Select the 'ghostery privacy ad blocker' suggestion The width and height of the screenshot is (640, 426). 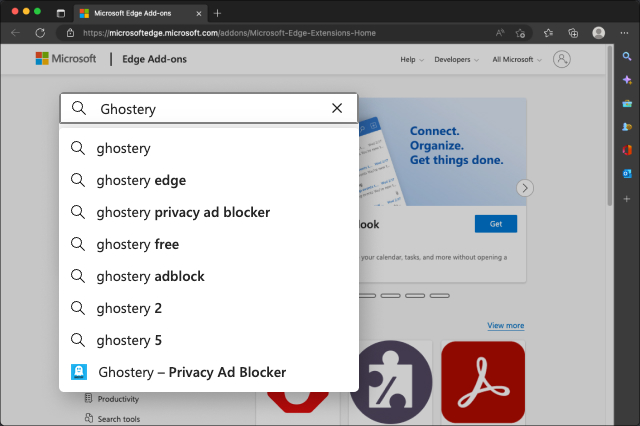coord(183,212)
